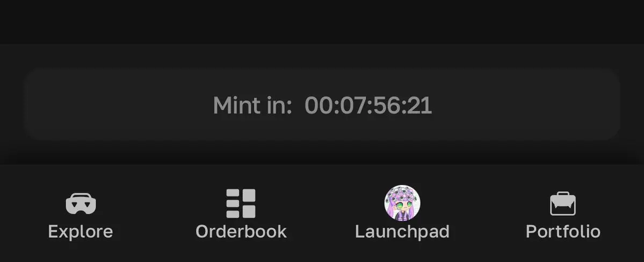Select the Orderbook grid icon
This screenshot has height=262, width=644.
pyautogui.click(x=241, y=203)
